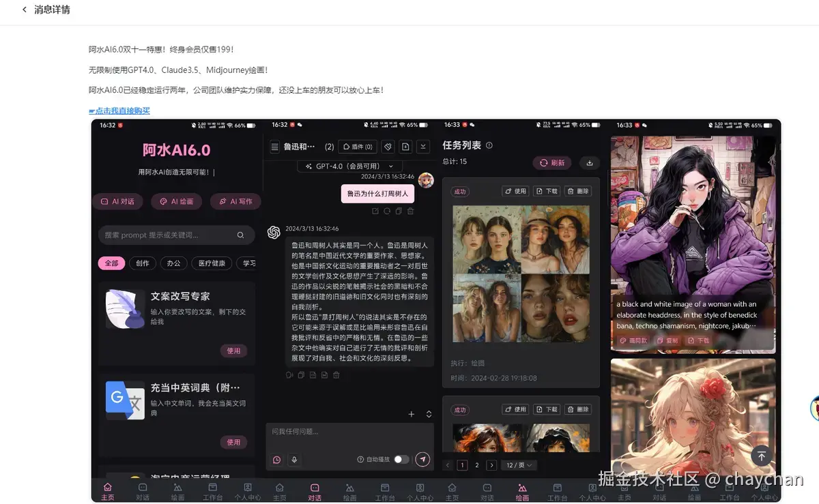This screenshot has height=504, width=819.
Task: Click 下载 on the task dated 2024-02-28
Action: point(547,192)
